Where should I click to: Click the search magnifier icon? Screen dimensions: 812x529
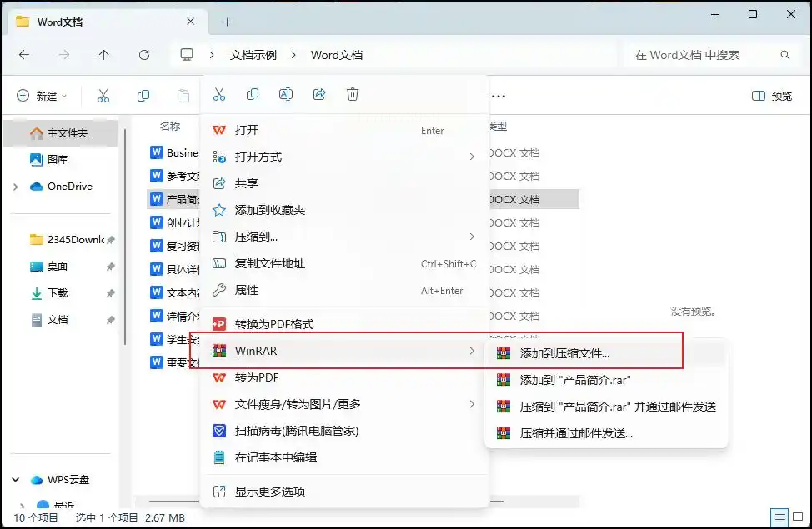[785, 55]
